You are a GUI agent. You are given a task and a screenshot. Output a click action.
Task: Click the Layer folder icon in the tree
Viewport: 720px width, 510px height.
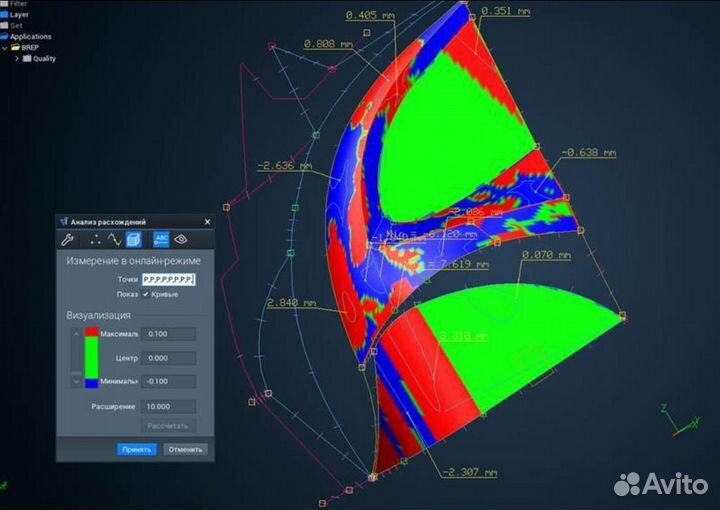tap(4, 15)
